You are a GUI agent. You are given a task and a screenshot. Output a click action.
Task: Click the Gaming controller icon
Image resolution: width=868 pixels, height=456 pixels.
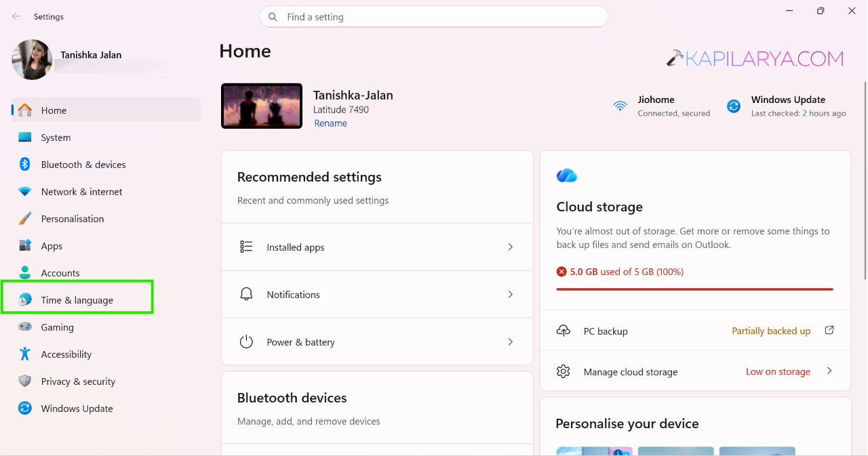pyautogui.click(x=25, y=327)
